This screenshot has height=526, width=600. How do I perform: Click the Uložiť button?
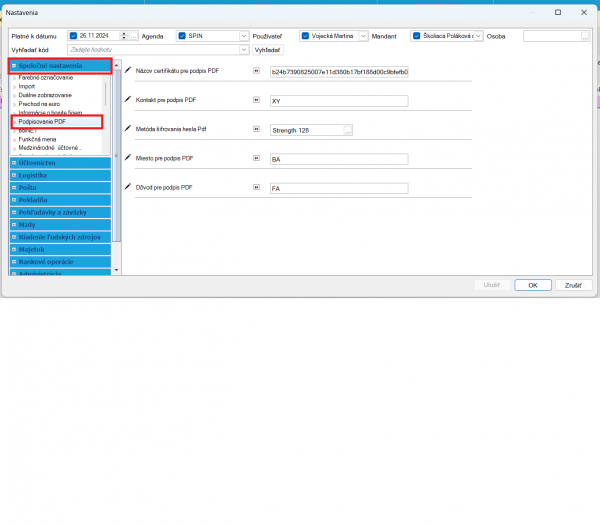[492, 285]
